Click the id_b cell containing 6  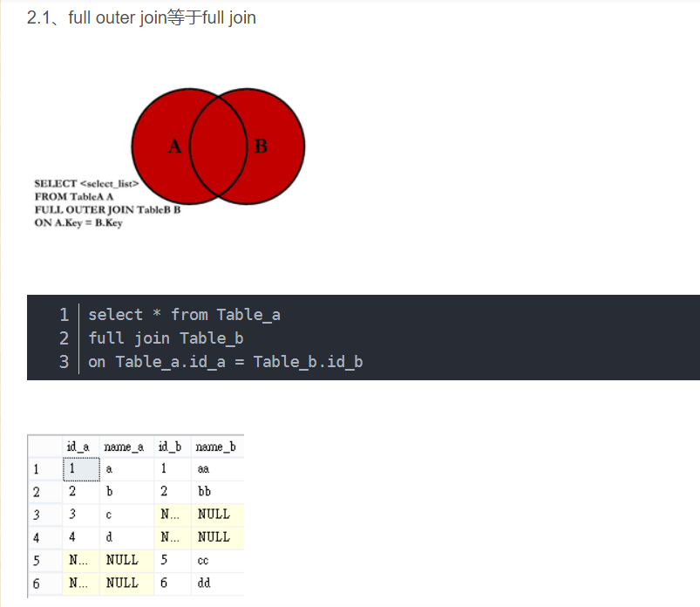173,583
